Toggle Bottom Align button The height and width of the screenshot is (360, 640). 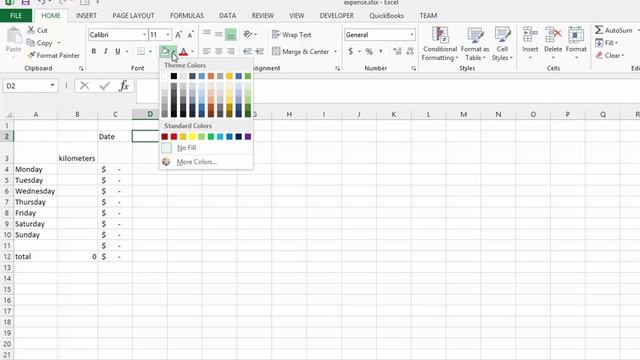tap(231, 34)
